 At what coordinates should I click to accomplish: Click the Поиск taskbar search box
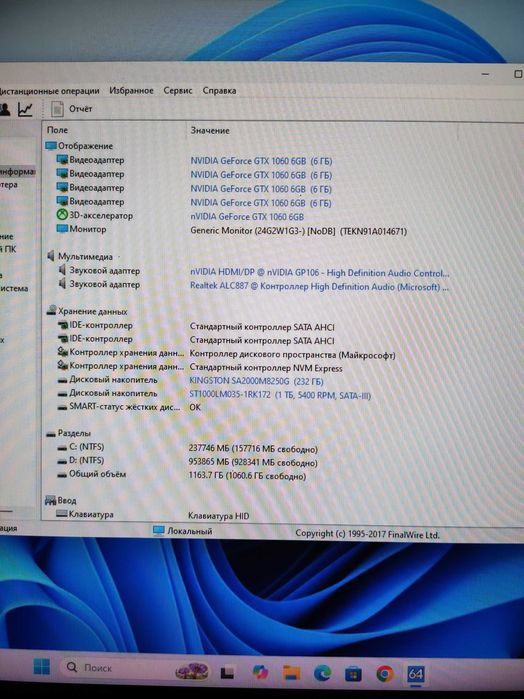click(112, 667)
